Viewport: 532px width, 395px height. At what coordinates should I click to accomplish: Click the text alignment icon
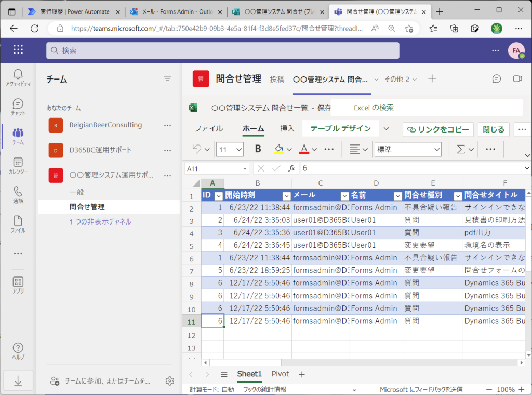point(354,149)
